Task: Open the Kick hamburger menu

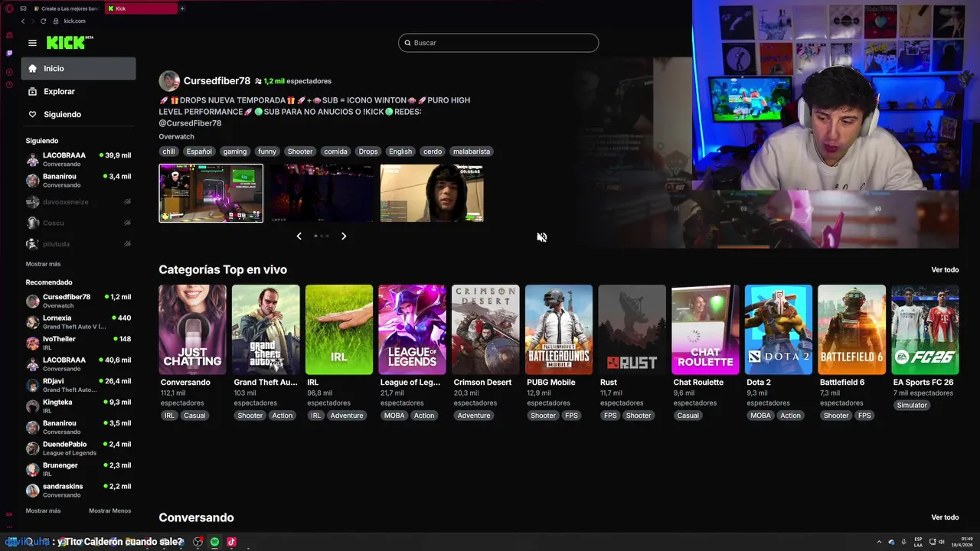Action: click(32, 43)
